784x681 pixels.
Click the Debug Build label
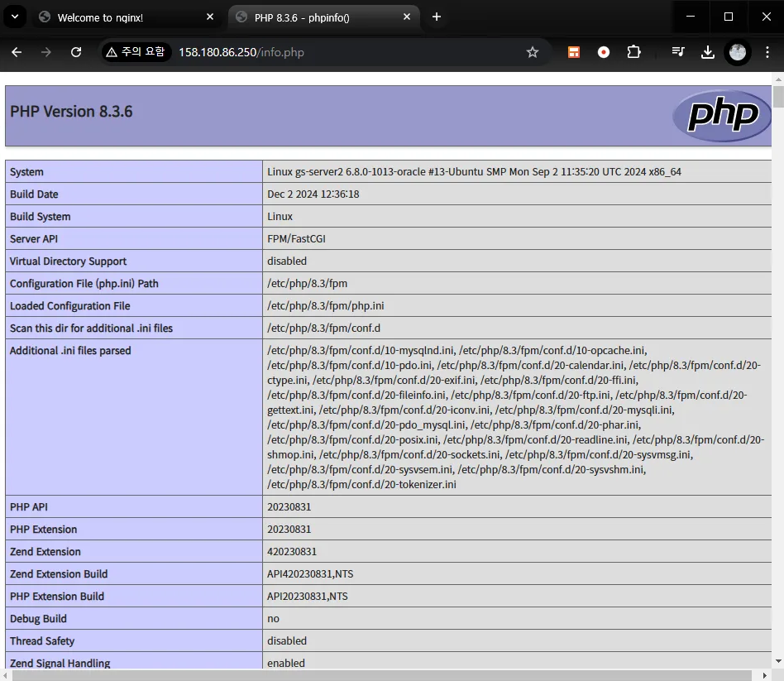tap(38, 619)
